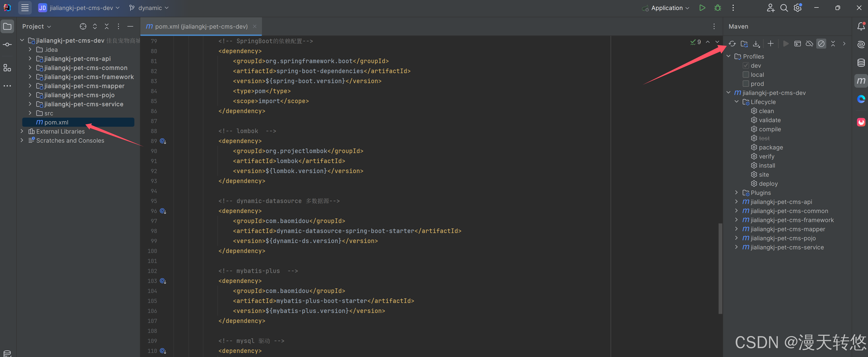Open the Database tool window icon
868x357 pixels.
[x=861, y=63]
